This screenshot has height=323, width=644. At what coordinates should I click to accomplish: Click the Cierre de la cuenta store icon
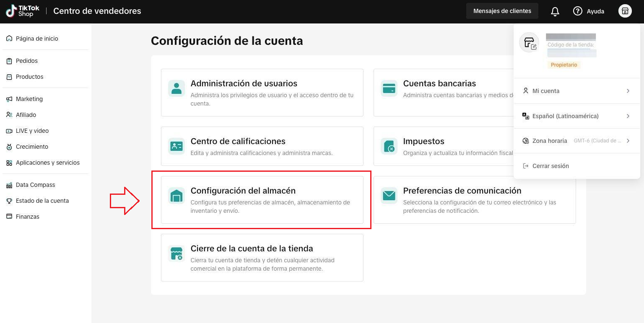[177, 253]
